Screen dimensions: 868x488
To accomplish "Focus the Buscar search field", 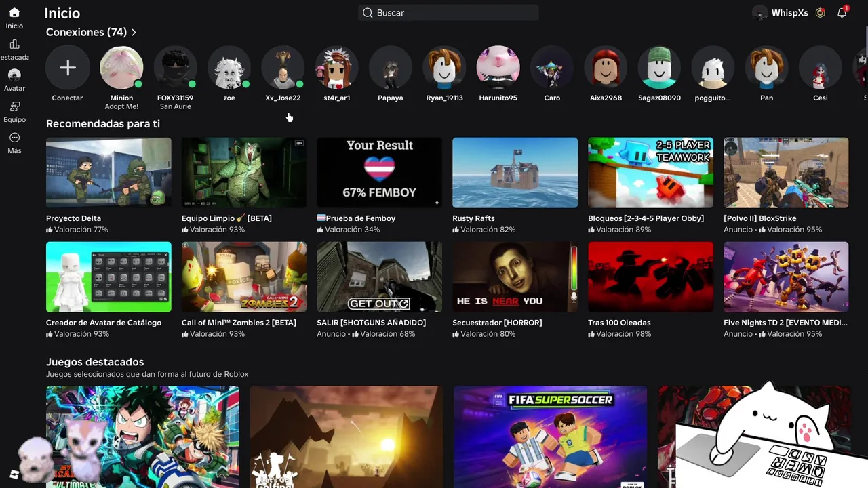I will [448, 13].
